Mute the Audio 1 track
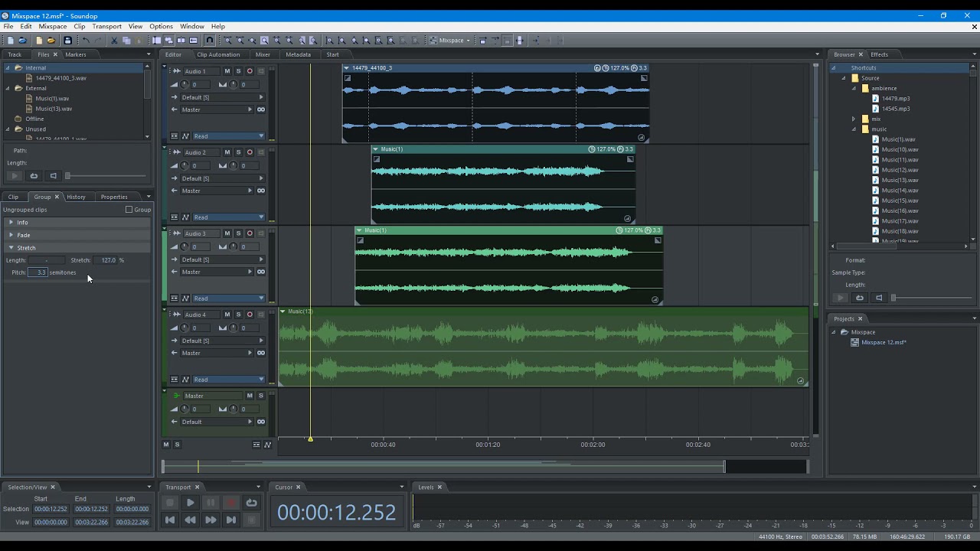Viewport: 980px width, 551px height. 227,71
